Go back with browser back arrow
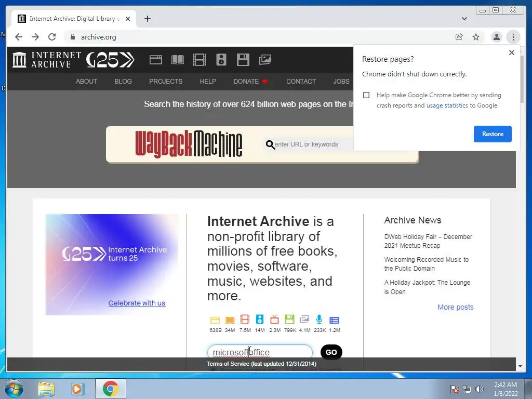Screen dimensions: 532x399 [x=19, y=37]
